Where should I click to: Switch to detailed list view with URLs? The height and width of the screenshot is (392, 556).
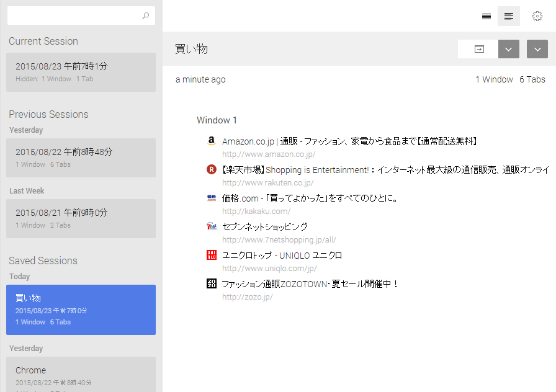pos(509,16)
